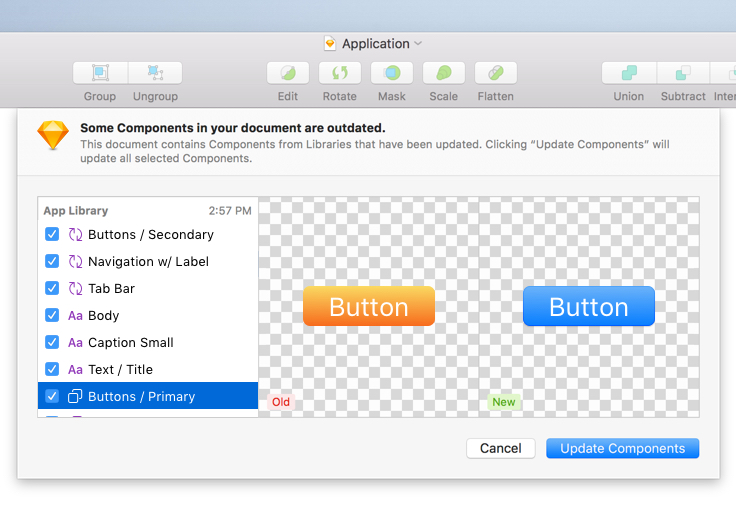The image size is (736, 508).
Task: Click the Scale tool icon
Action: 444,73
